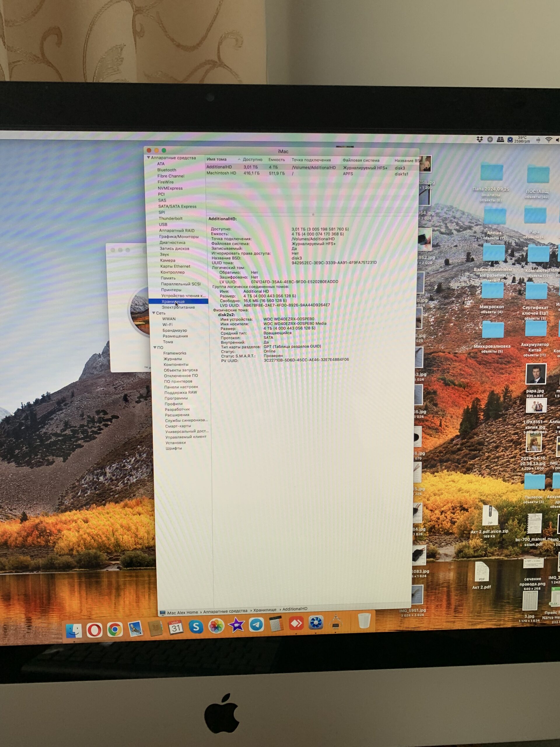Open Calendar showing 31 in Dock
The height and width of the screenshot is (747, 560).
(x=176, y=627)
